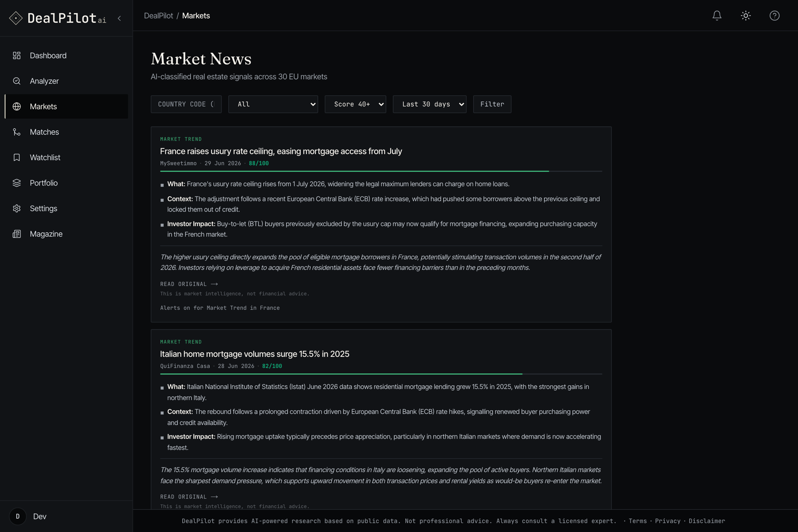Click the Dashboard grid icon
Image resolution: width=798 pixels, height=532 pixels.
pos(17,55)
